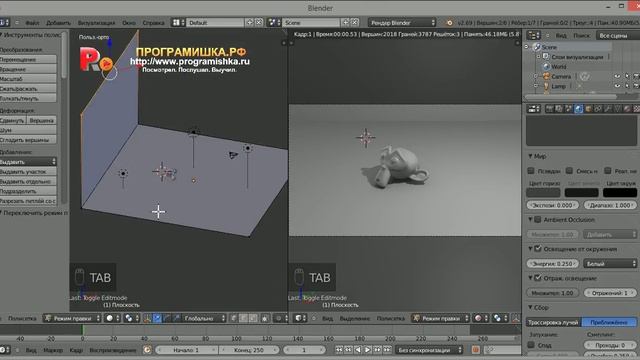Add a new screen layout with plus
The height and width of the screenshot is (360, 640).
point(250,22)
